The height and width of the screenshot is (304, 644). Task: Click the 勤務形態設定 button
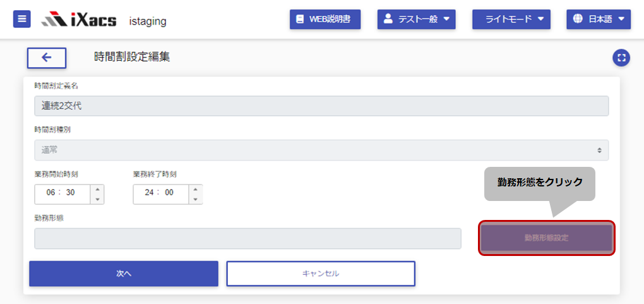pyautogui.click(x=547, y=238)
